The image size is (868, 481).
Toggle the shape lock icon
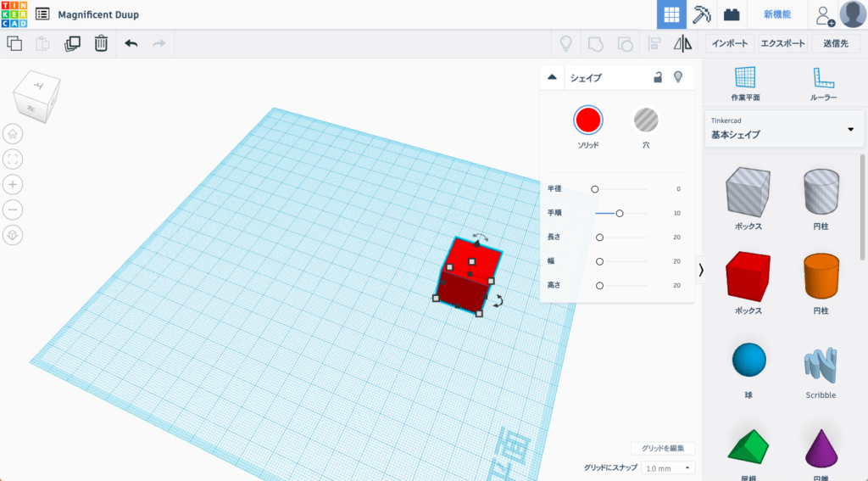(x=658, y=77)
